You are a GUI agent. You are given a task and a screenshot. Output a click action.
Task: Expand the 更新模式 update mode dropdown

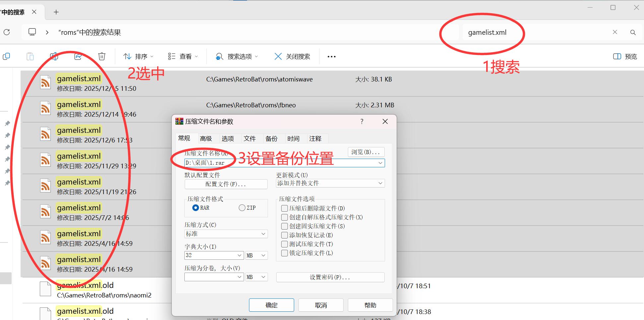coord(330,183)
